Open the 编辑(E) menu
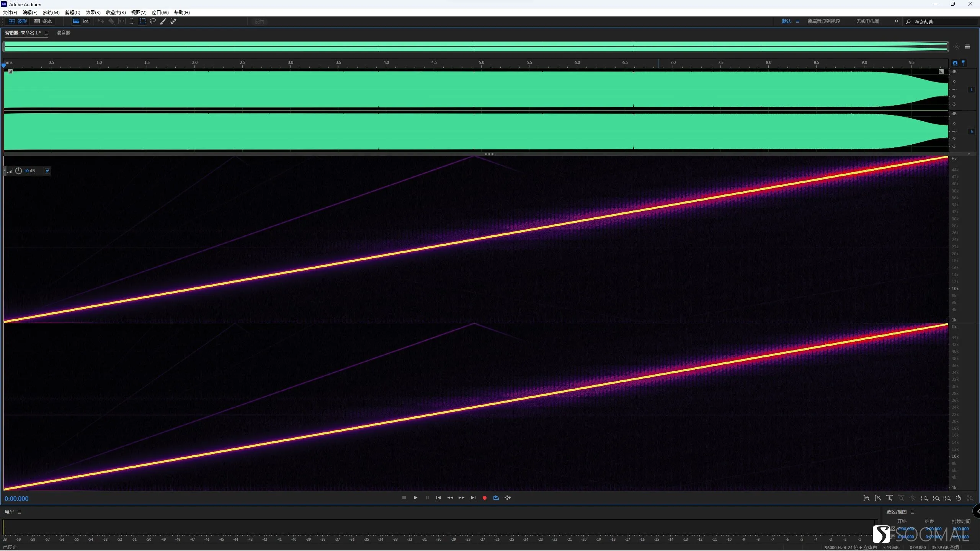 tap(30, 13)
